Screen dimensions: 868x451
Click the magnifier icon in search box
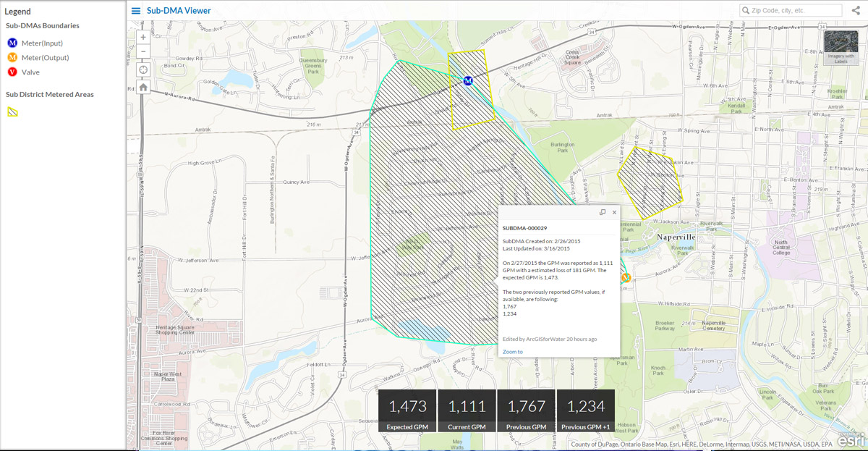pos(746,10)
